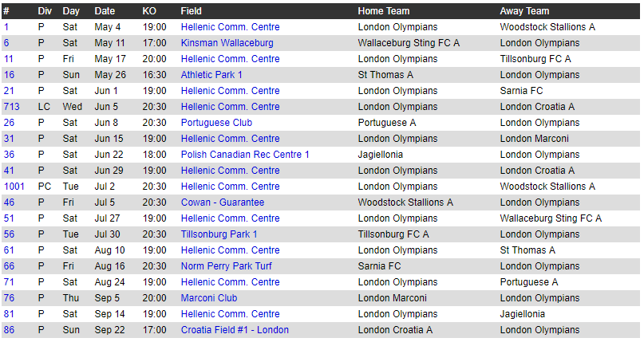The image size is (644, 342).
Task: Click the Home Team column header
Action: pos(383,11)
